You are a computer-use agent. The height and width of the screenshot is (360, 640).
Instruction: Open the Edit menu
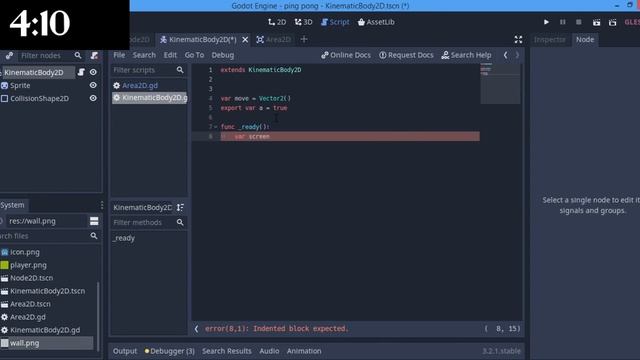tap(170, 55)
